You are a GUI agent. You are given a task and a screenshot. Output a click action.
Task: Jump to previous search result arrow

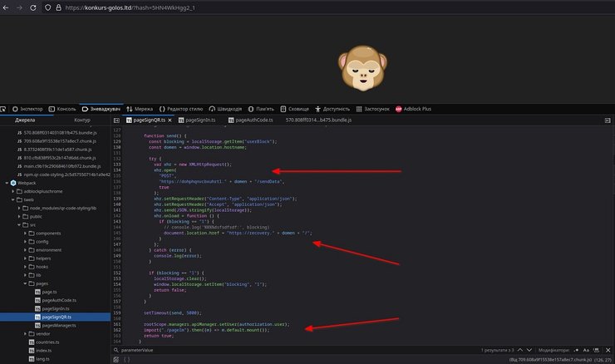click(x=520, y=350)
